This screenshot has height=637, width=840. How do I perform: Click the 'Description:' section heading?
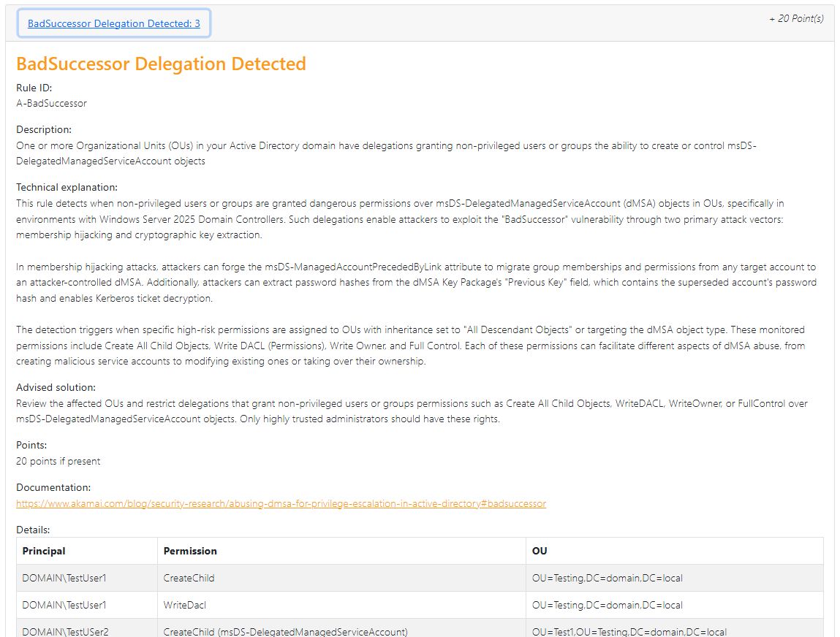click(x=44, y=129)
